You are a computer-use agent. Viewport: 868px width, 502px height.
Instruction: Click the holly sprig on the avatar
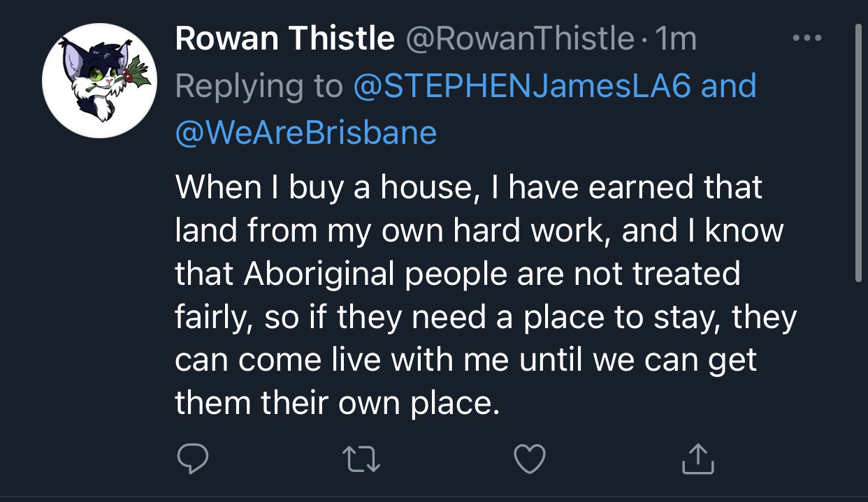[135, 73]
